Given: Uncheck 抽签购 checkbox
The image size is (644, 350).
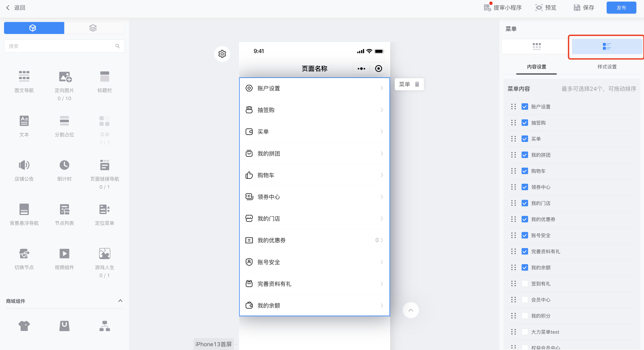Looking at the screenshot, I should [x=525, y=122].
